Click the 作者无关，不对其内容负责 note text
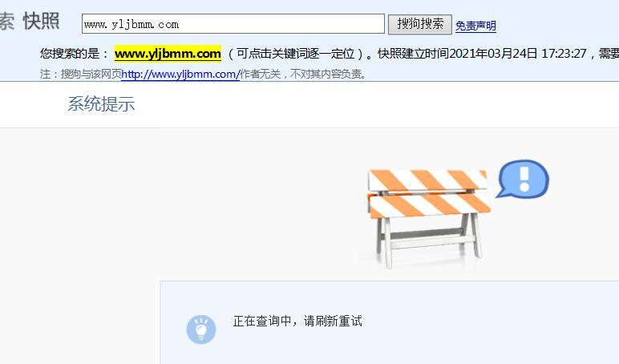Viewport: 619px width, 364px height. tap(301, 74)
